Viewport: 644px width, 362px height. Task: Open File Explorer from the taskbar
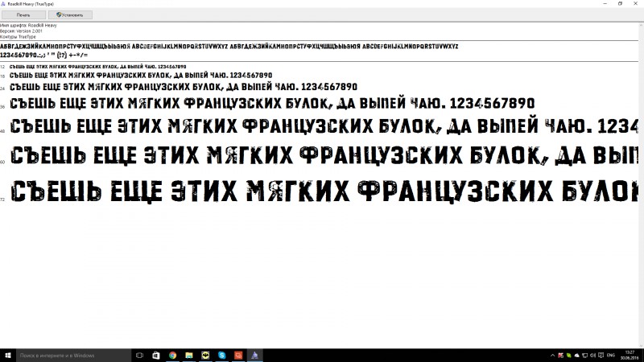point(189,356)
